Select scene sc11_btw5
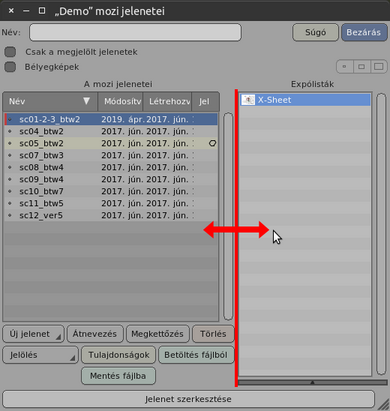This screenshot has height=411, width=390. tap(111, 203)
